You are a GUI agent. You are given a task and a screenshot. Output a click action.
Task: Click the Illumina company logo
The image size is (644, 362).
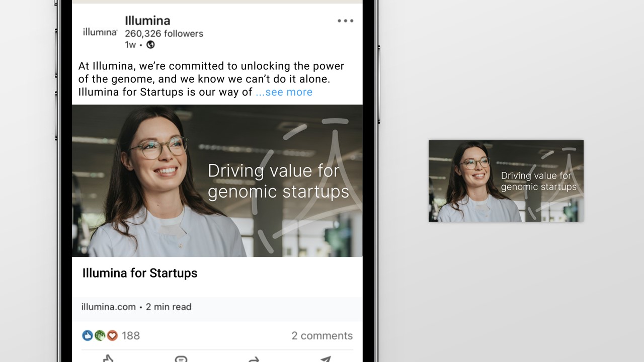click(100, 32)
